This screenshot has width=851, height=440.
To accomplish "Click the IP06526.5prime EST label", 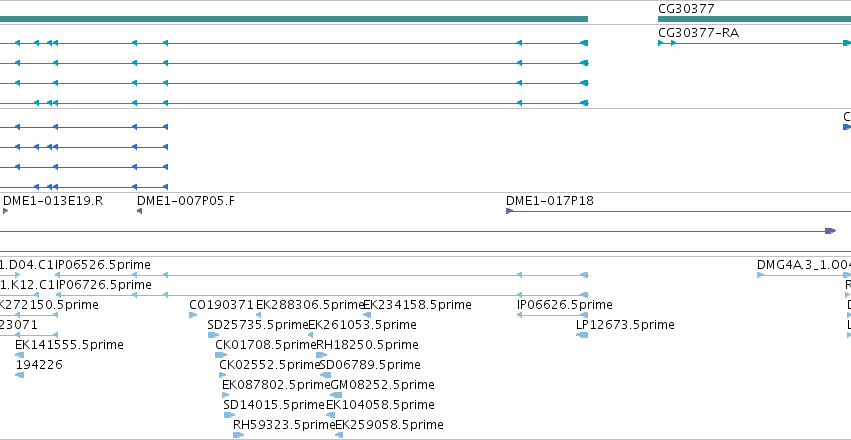I will [103, 265].
